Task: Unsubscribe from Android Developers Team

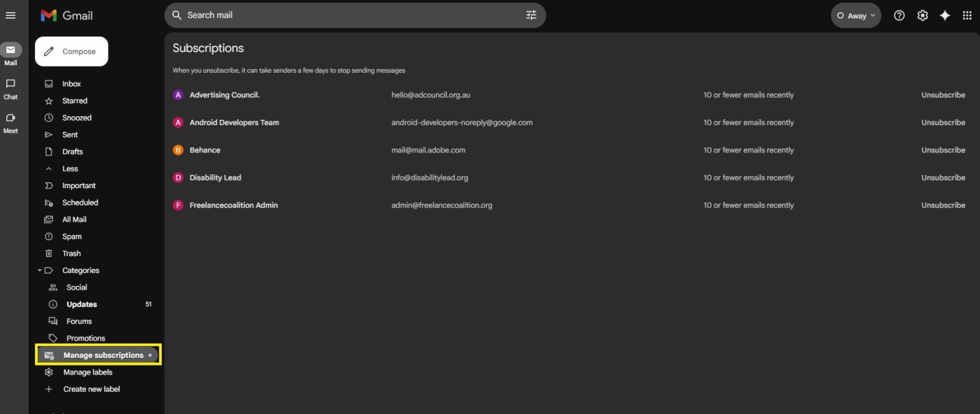Action: tap(943, 122)
